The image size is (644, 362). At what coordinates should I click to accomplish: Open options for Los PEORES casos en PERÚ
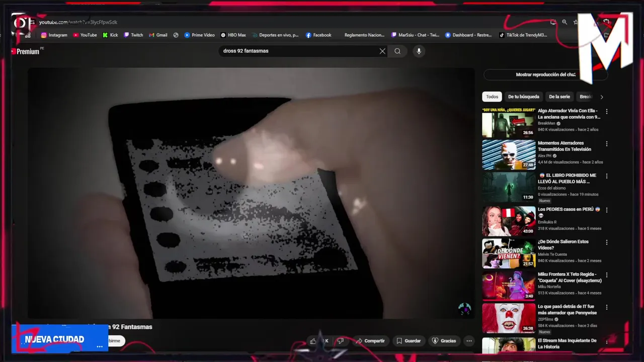607,210
